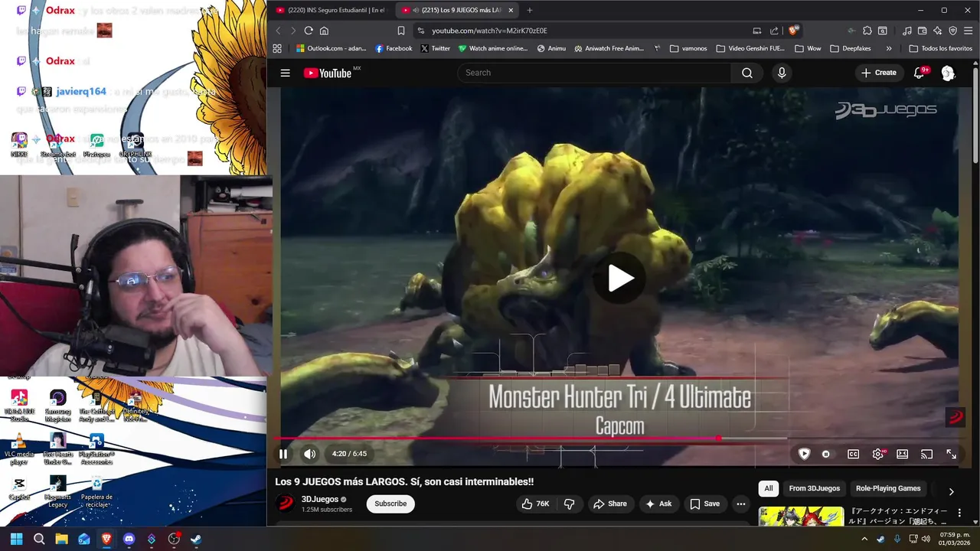Close the Los 9 JUEGOS más LARGOS tab
This screenshot has height=551, width=980.
coord(511,10)
